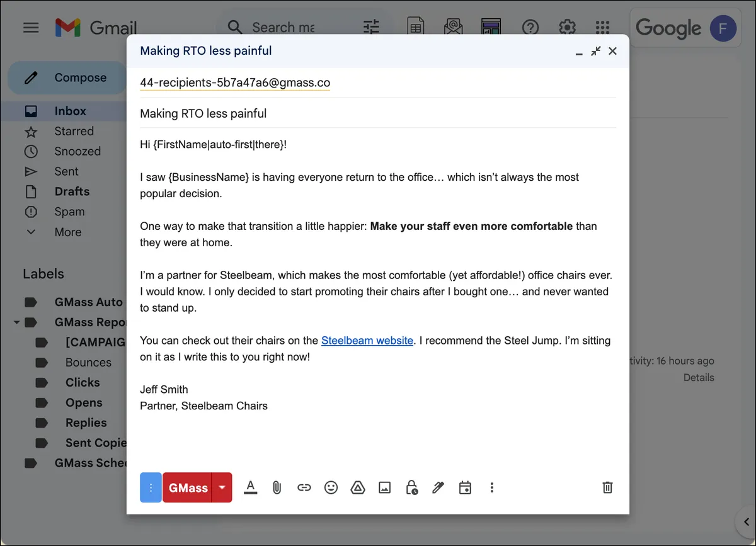
Task: Attach files paperclip icon
Action: pos(277,487)
